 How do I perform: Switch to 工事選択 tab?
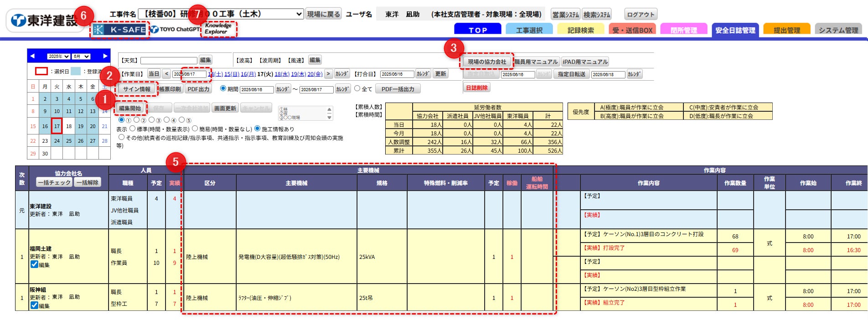tap(529, 29)
